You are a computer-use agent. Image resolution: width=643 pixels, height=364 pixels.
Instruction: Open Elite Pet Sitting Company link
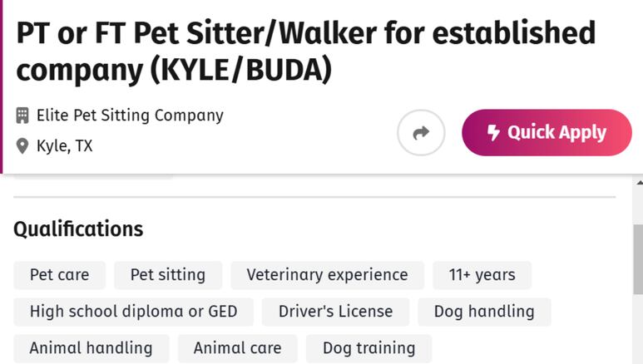[130, 116]
